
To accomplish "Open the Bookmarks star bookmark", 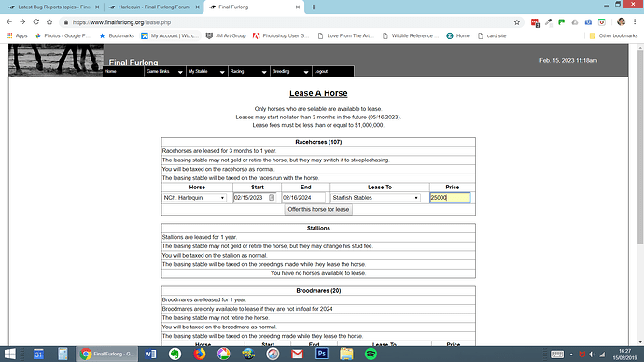I will (x=117, y=35).
